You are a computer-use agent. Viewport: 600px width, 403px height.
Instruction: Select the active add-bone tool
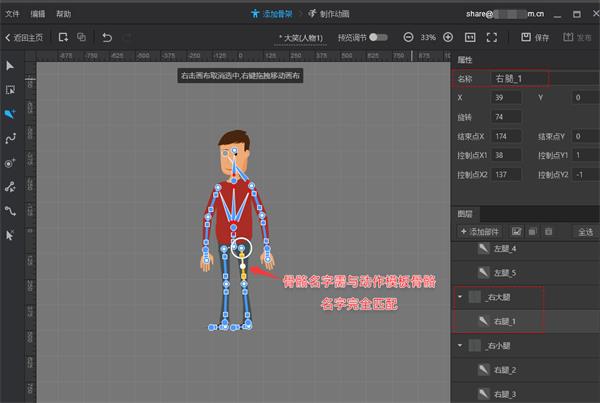11,115
